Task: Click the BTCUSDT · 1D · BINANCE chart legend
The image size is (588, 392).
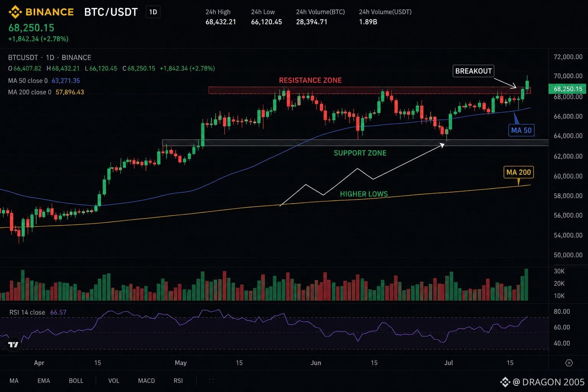Action: click(50, 58)
